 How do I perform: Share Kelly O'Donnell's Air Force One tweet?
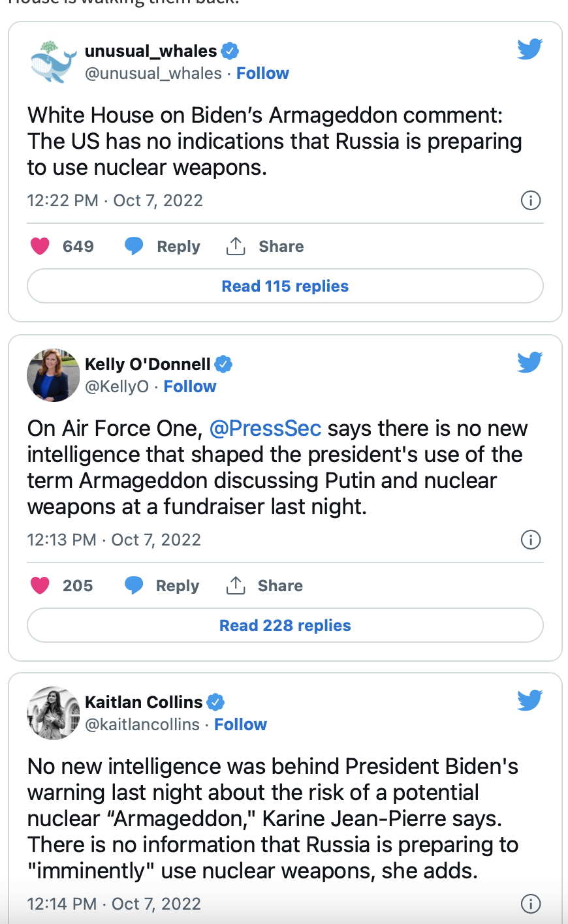[264, 585]
